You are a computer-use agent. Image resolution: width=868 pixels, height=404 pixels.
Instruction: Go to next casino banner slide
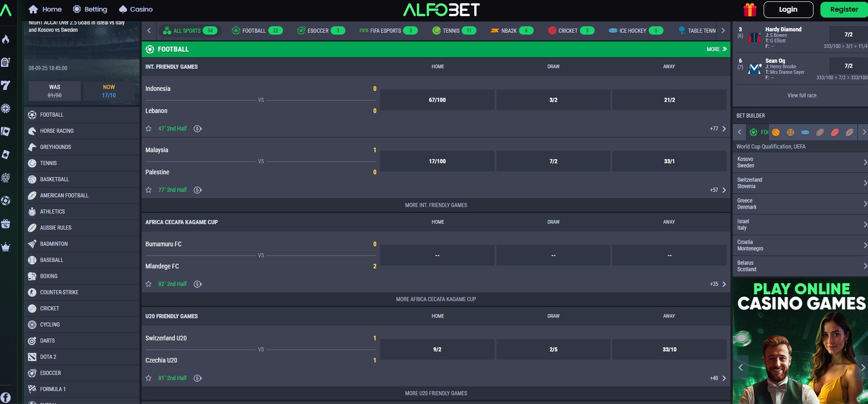[862, 368]
